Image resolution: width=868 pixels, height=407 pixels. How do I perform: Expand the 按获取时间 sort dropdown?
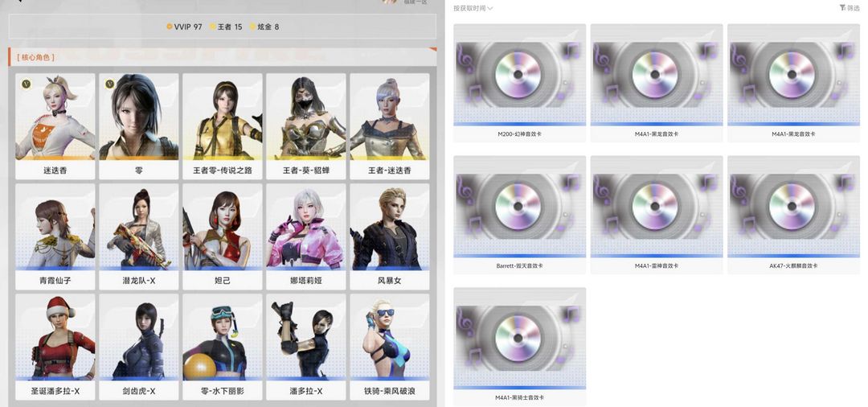(x=473, y=8)
